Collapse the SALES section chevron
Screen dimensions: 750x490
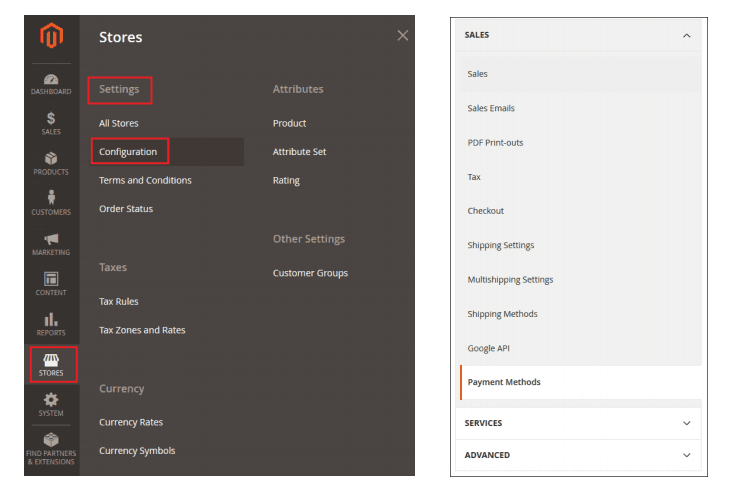coord(686,35)
